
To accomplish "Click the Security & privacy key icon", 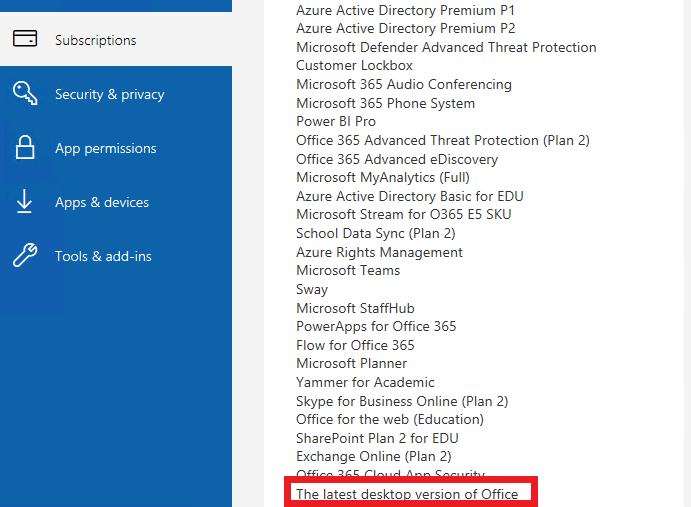I will 25,93.
